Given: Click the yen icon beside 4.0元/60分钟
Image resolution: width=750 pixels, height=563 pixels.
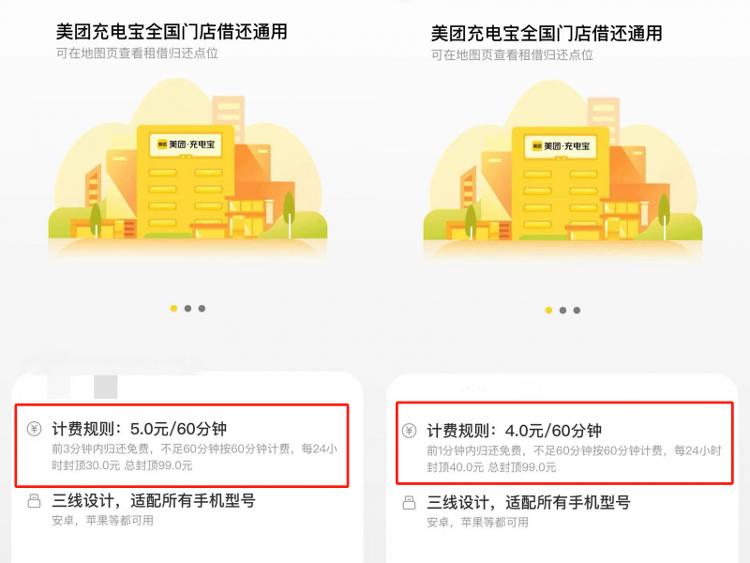Looking at the screenshot, I should (x=409, y=431).
